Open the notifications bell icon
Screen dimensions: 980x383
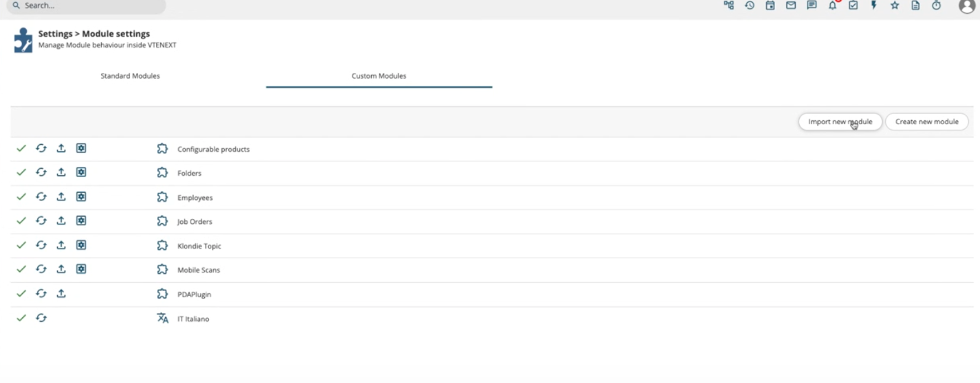[x=833, y=6]
